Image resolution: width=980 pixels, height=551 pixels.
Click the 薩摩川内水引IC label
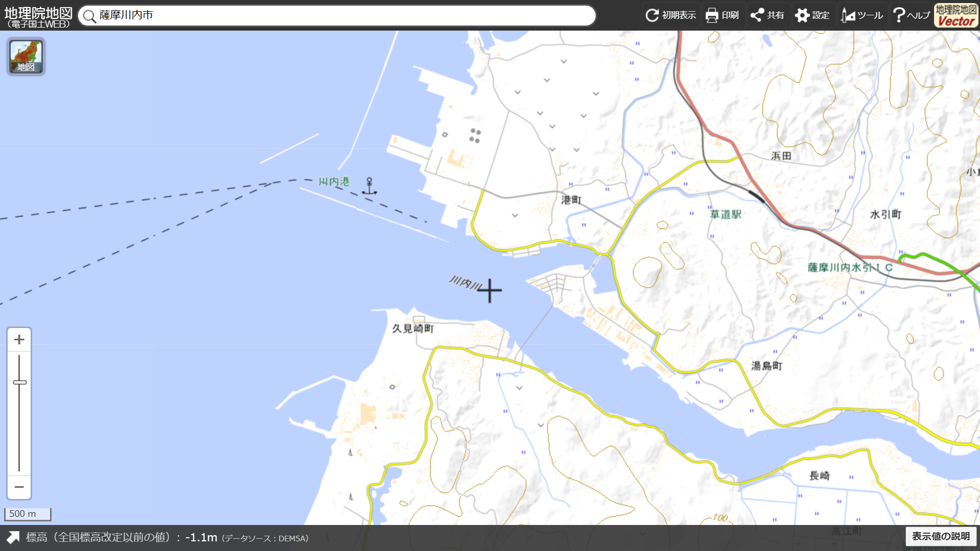(850, 267)
